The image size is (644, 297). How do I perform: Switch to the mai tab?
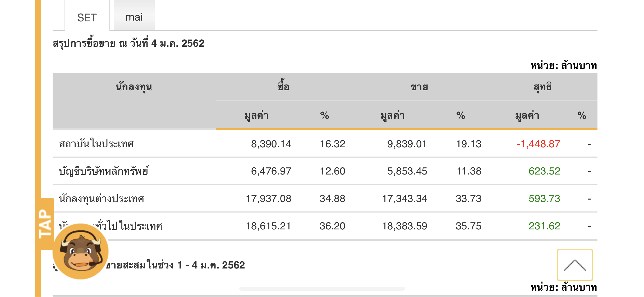[x=134, y=17]
